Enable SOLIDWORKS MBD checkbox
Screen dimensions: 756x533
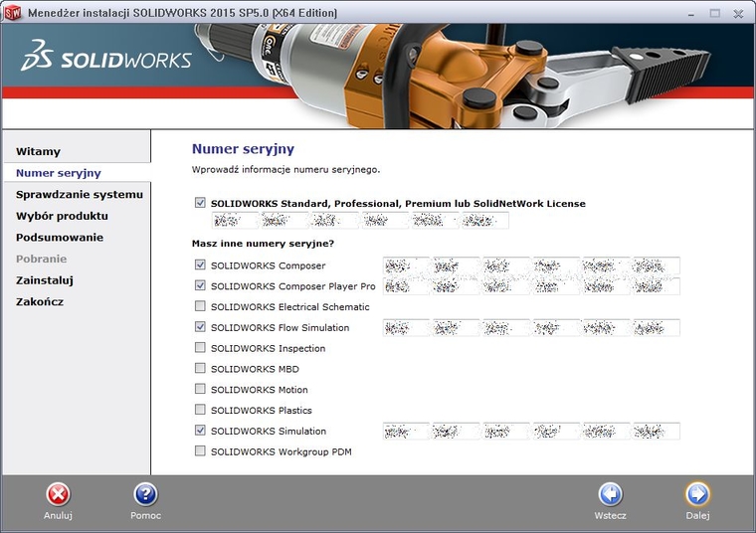click(200, 369)
